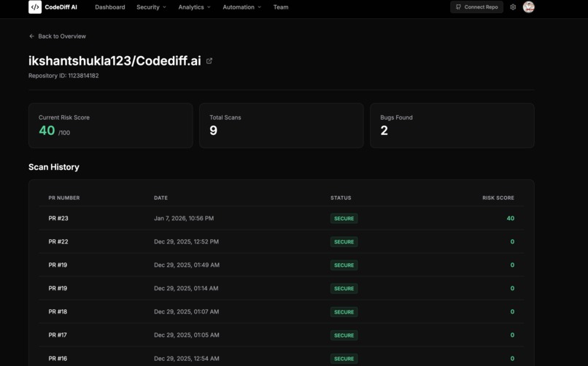Click the Total Scans card
Image resolution: width=588 pixels, height=366 pixels.
(x=282, y=125)
